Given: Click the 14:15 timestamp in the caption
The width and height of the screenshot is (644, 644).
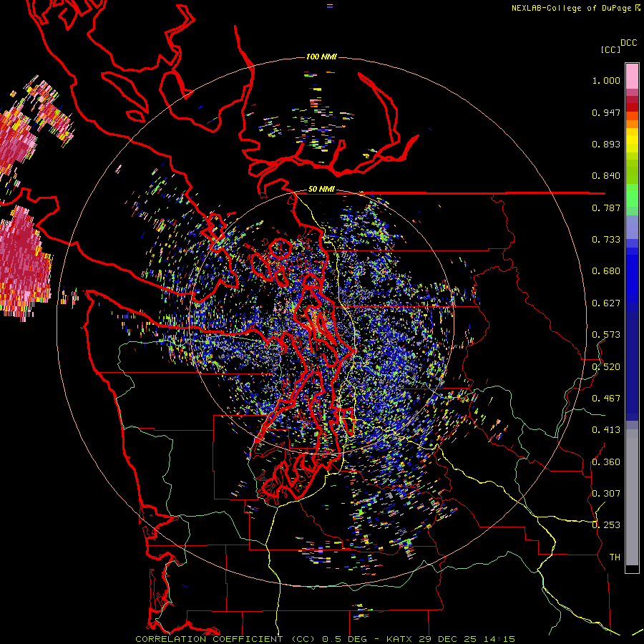Looking at the screenshot, I should click(499, 639).
